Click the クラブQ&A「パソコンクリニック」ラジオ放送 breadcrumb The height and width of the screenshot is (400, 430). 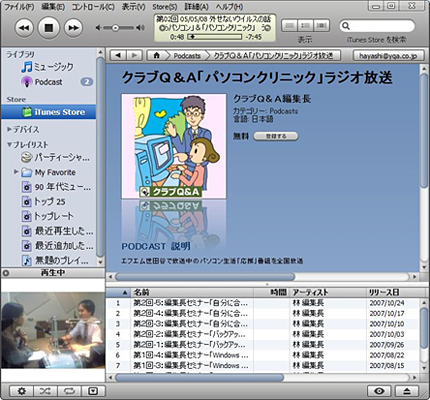(x=273, y=56)
